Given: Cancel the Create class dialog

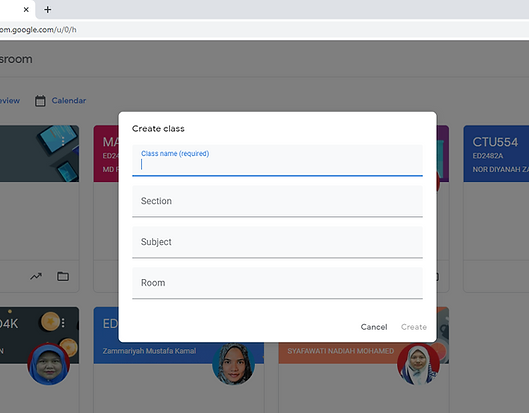Looking at the screenshot, I should click(x=374, y=327).
